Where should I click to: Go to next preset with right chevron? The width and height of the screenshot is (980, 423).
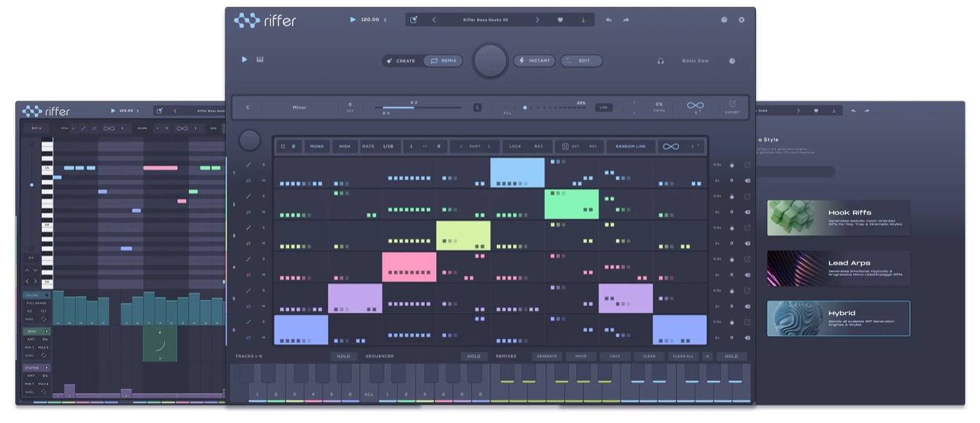click(x=538, y=20)
